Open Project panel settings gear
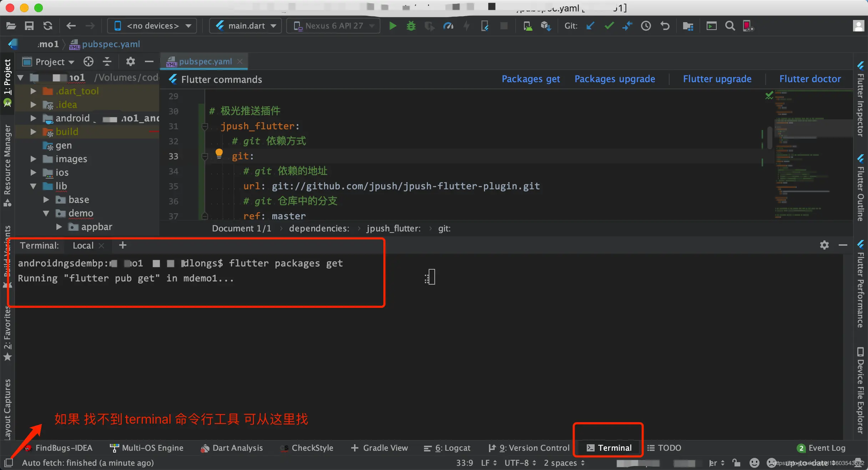This screenshot has height=470, width=868. pos(130,61)
